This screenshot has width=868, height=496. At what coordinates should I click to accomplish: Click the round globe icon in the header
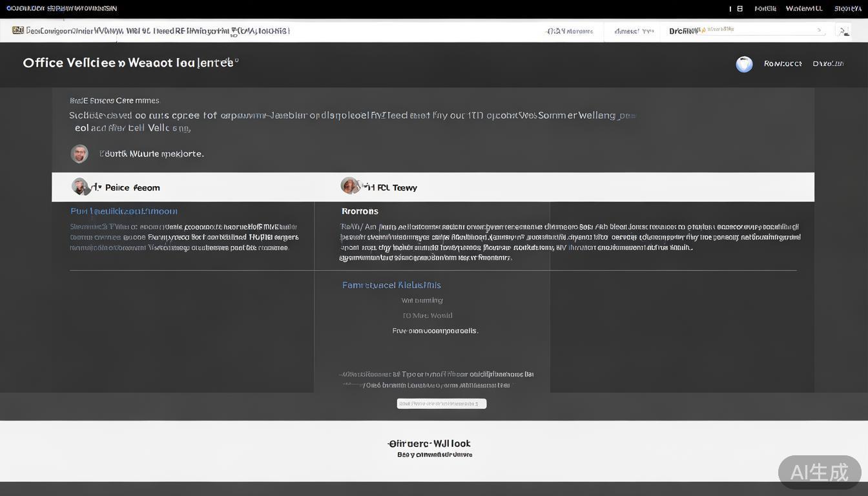point(744,64)
